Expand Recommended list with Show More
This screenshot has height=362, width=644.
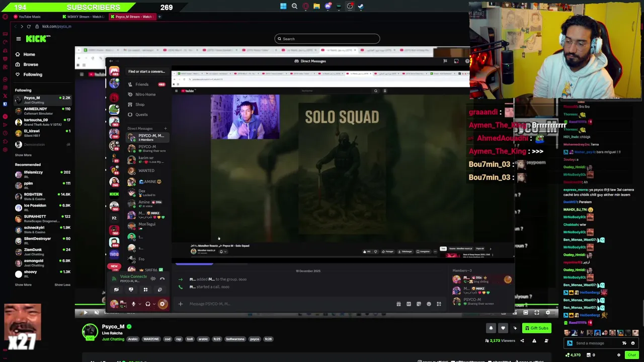(x=23, y=285)
